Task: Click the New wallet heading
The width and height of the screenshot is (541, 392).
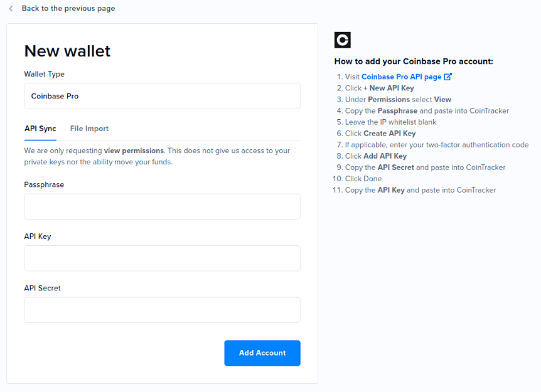Action: (67, 51)
